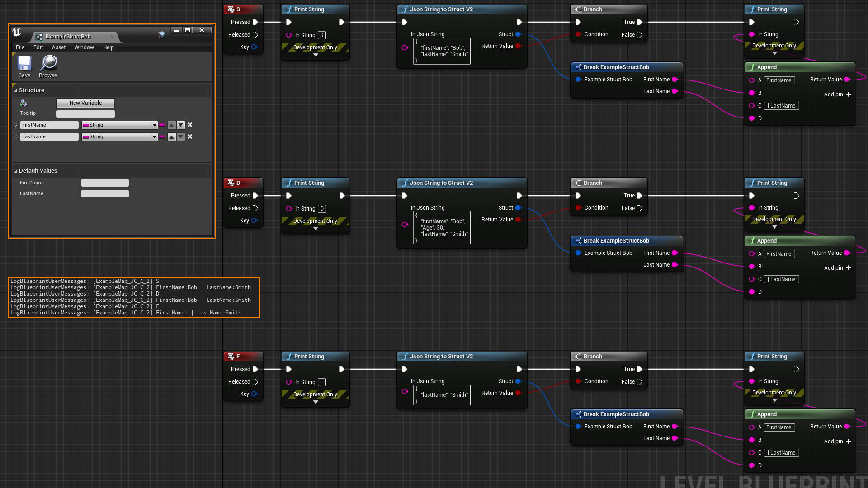This screenshot has width=868, height=488.
Task: Select the ExampleStructBob tab
Action: (68, 37)
